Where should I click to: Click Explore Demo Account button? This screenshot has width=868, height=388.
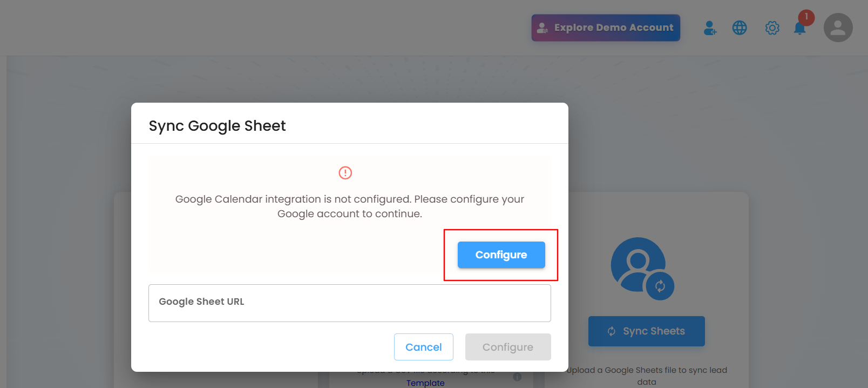(x=606, y=28)
